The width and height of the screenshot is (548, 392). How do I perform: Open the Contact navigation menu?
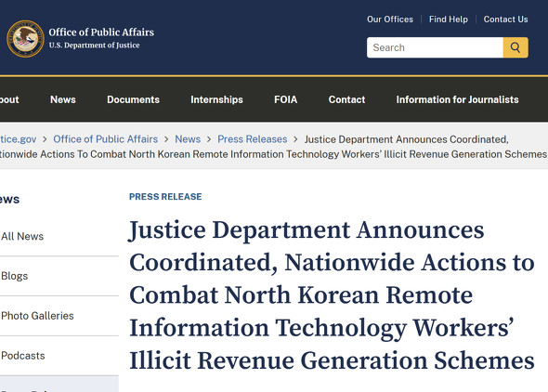click(346, 99)
